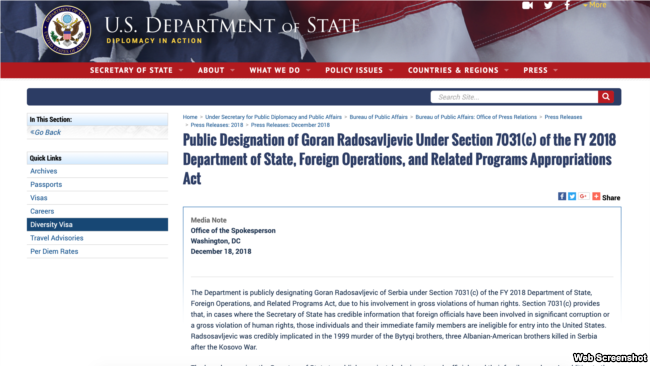
Task: Click the video camera icon in header
Action: click(x=527, y=5)
